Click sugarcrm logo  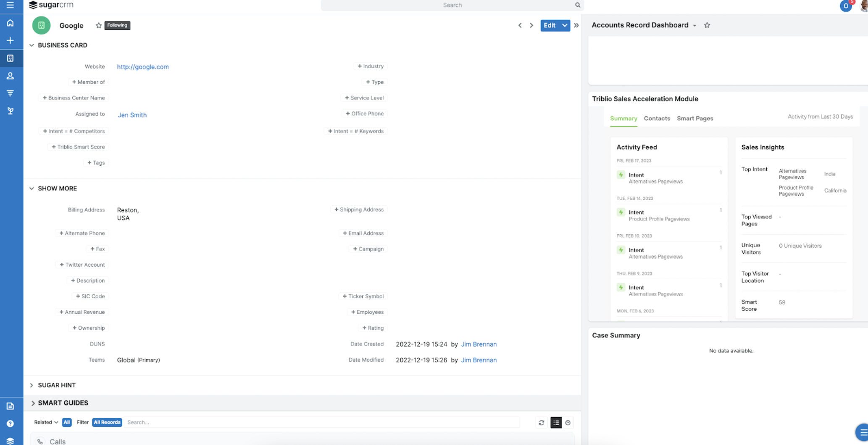tap(51, 5)
